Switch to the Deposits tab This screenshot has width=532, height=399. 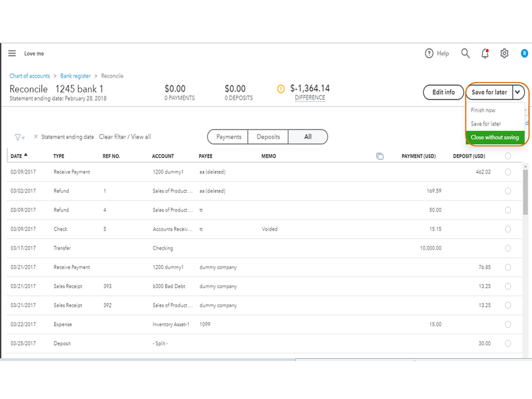268,137
